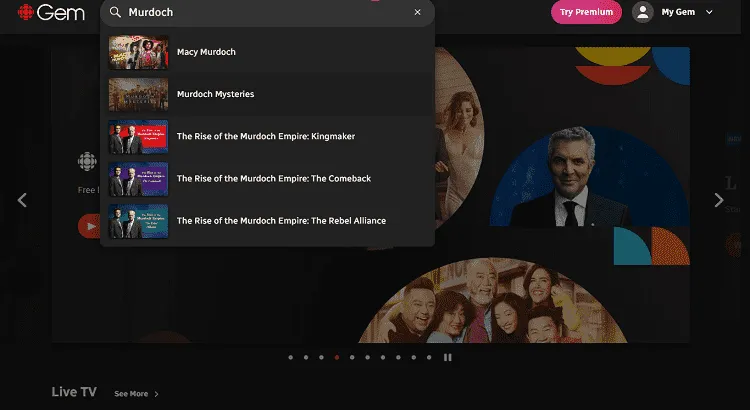750x410 pixels.
Task: Click the Try Premium button
Action: (x=586, y=12)
